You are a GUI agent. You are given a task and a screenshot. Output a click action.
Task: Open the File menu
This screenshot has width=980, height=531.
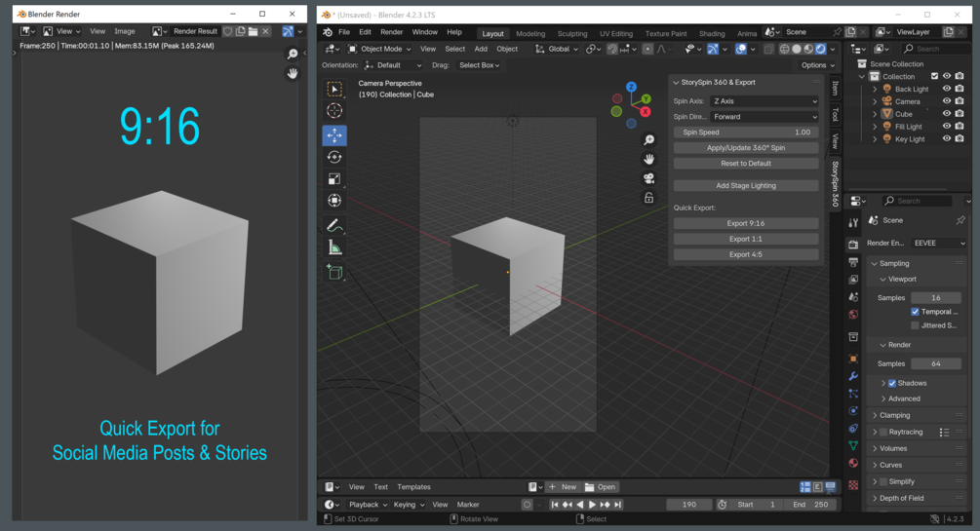(344, 32)
